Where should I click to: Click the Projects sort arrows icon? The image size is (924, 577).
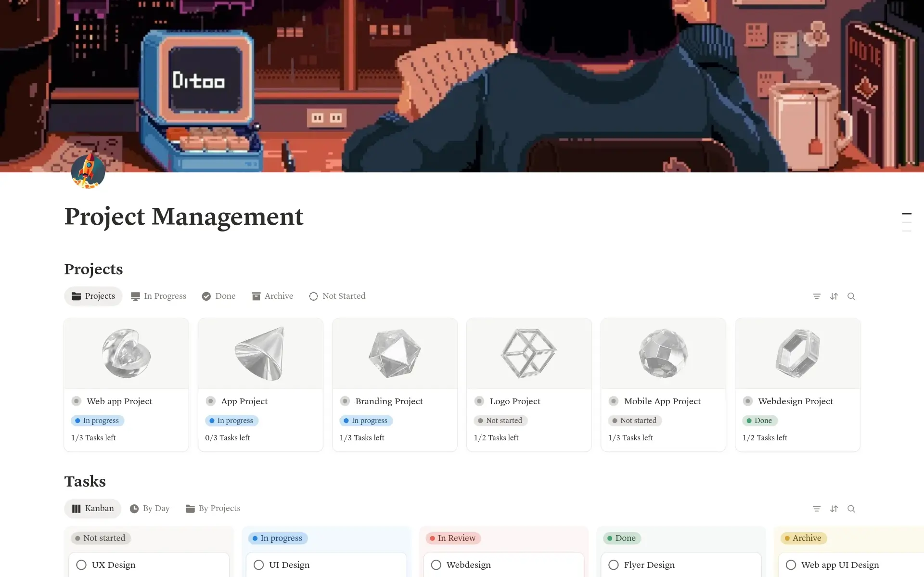834,296
